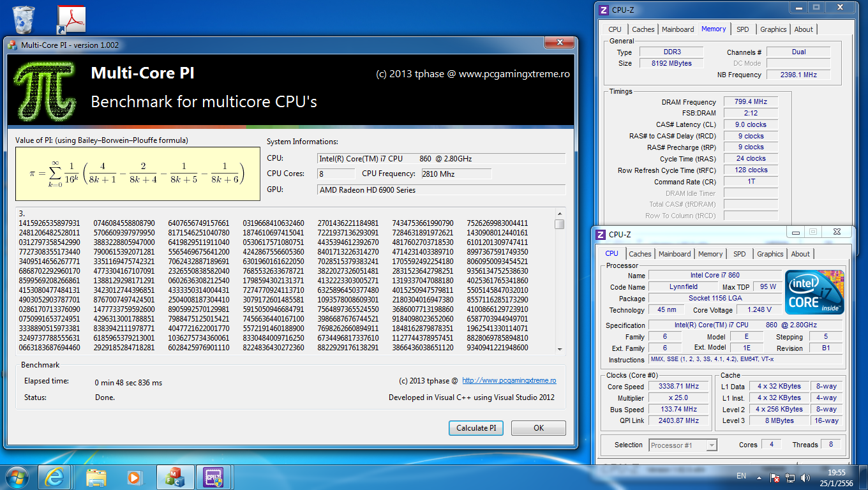Click the Intel Core i7 logo badge
This screenshot has height=490, width=868.
tap(815, 293)
